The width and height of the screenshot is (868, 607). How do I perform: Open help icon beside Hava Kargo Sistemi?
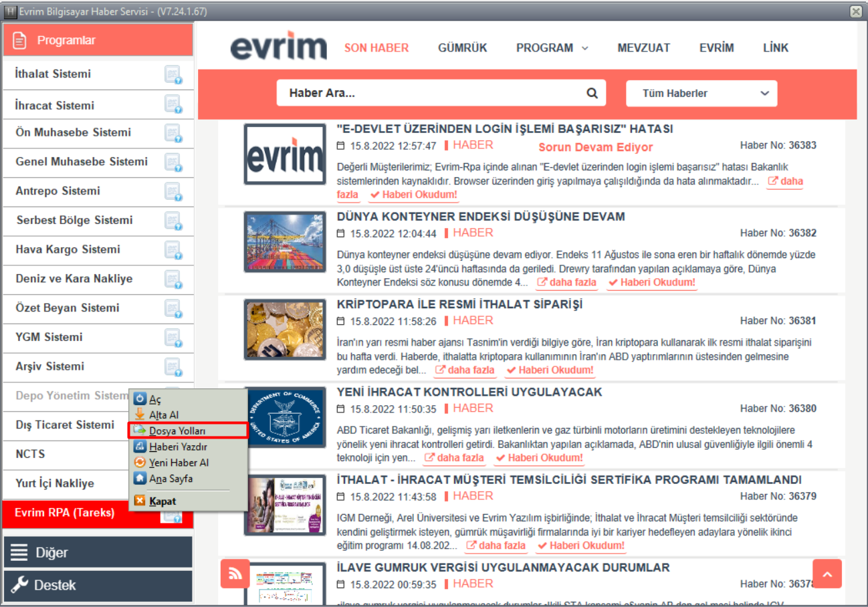[173, 250]
